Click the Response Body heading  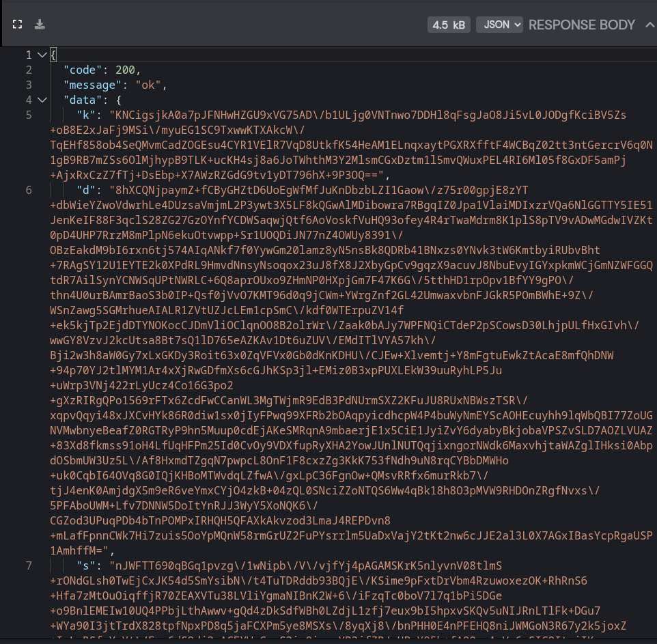pyautogui.click(x=582, y=25)
